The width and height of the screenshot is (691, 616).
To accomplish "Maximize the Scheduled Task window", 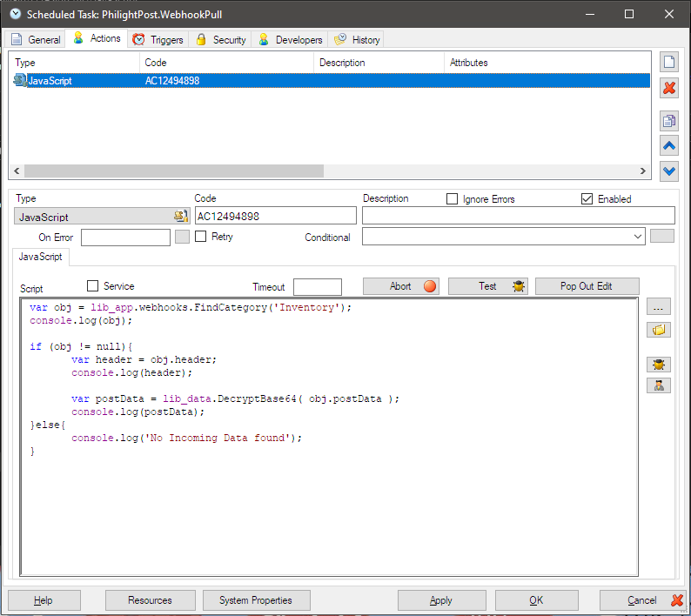I will pos(629,14).
